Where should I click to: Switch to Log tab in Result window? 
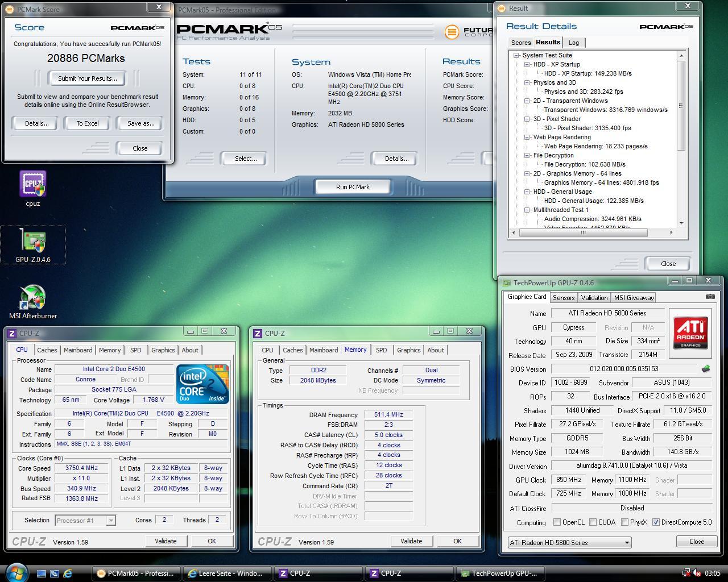click(574, 43)
